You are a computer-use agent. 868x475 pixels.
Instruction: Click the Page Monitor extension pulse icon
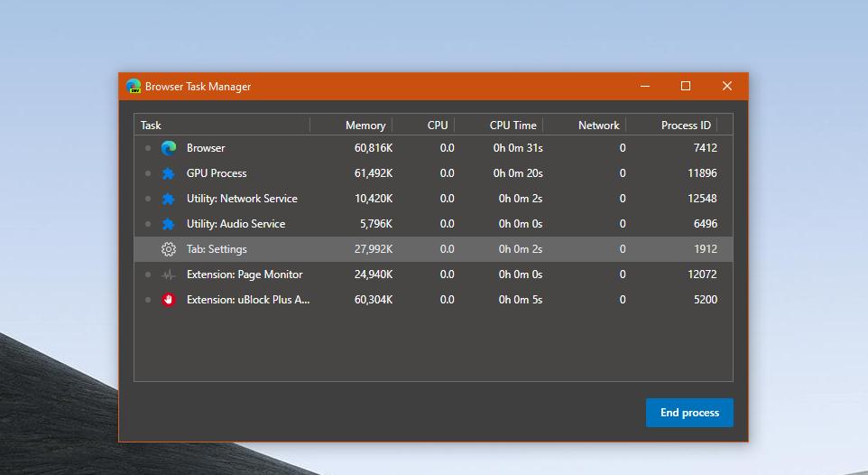pos(169,275)
